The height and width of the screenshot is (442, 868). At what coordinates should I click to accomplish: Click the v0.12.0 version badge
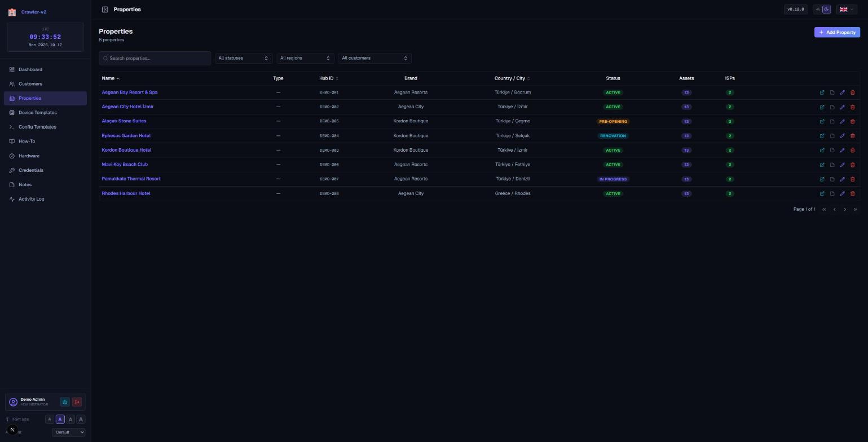pos(796,10)
